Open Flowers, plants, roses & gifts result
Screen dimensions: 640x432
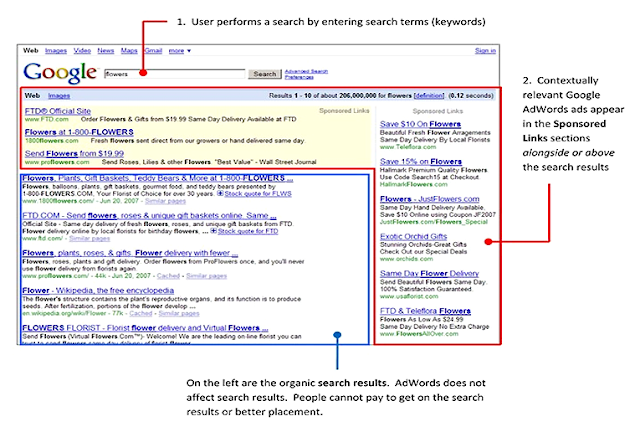point(130,253)
